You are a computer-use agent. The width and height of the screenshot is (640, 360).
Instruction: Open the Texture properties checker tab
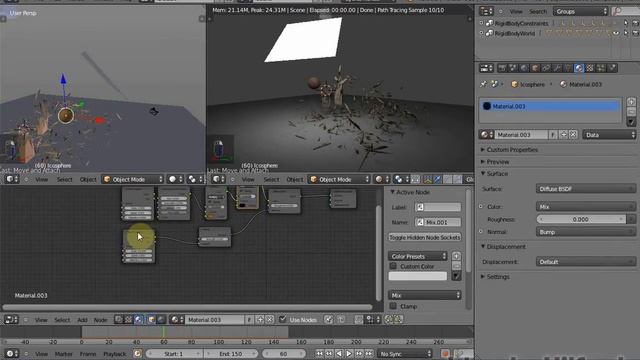(x=590, y=68)
